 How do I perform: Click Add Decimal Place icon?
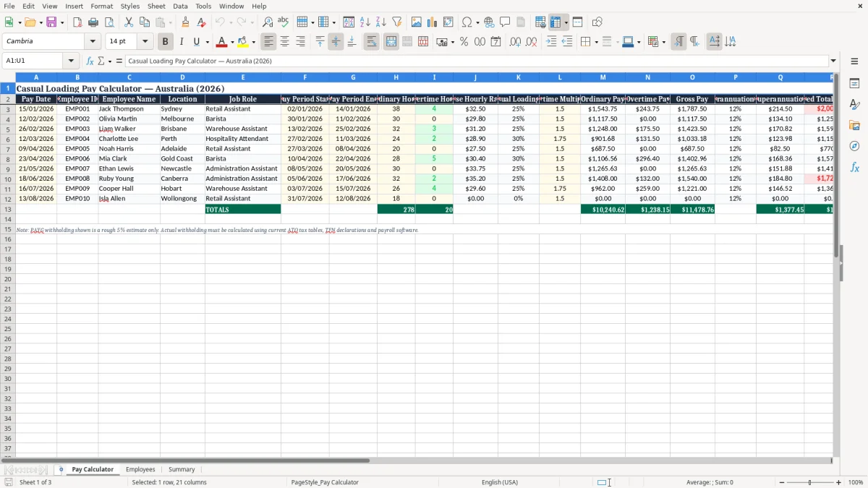click(515, 42)
